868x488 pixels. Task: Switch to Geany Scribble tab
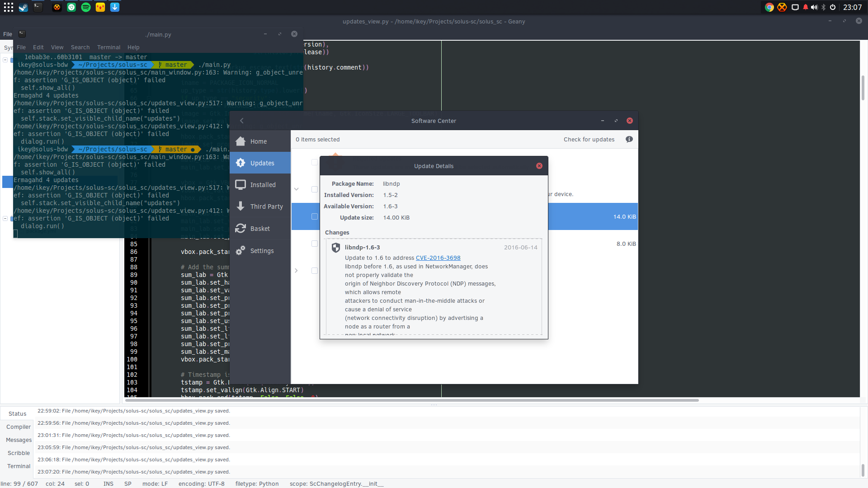tap(19, 453)
